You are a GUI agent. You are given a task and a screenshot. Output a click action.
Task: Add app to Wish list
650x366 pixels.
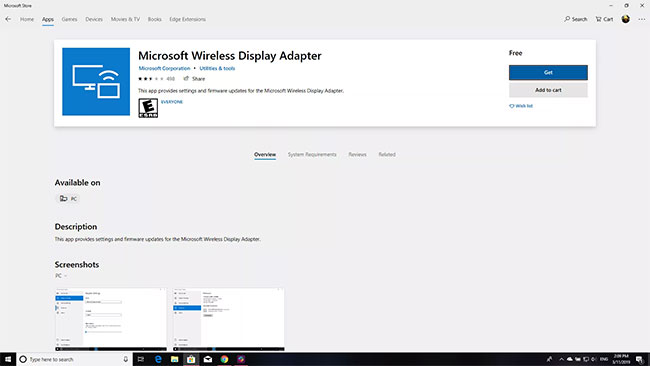(x=521, y=106)
